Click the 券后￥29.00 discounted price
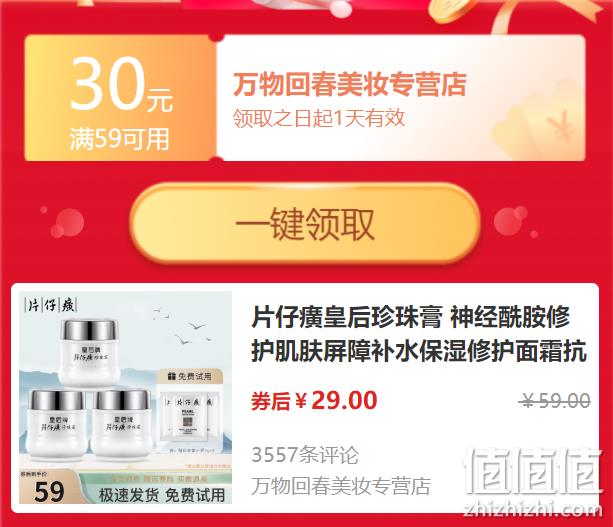 click(x=314, y=400)
